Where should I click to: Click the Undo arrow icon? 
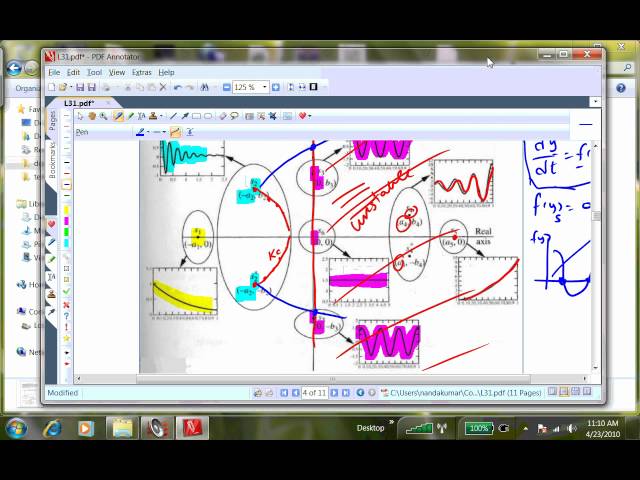click(177, 87)
